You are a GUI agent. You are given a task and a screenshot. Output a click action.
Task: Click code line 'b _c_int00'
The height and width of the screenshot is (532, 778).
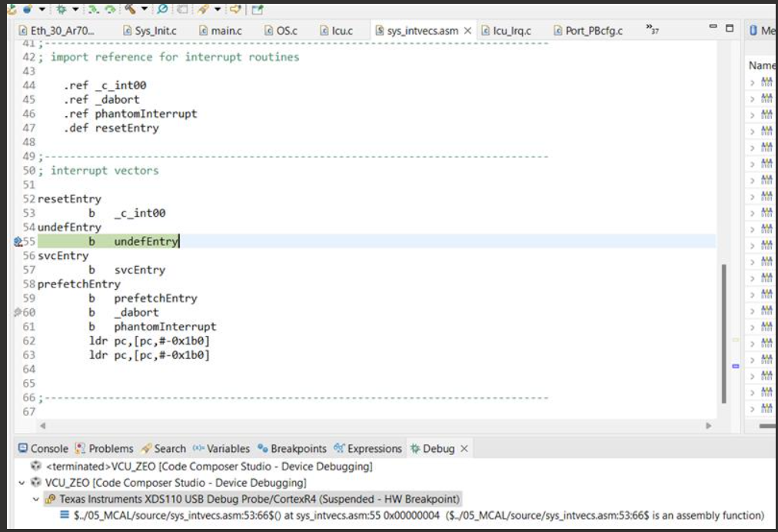(x=127, y=213)
